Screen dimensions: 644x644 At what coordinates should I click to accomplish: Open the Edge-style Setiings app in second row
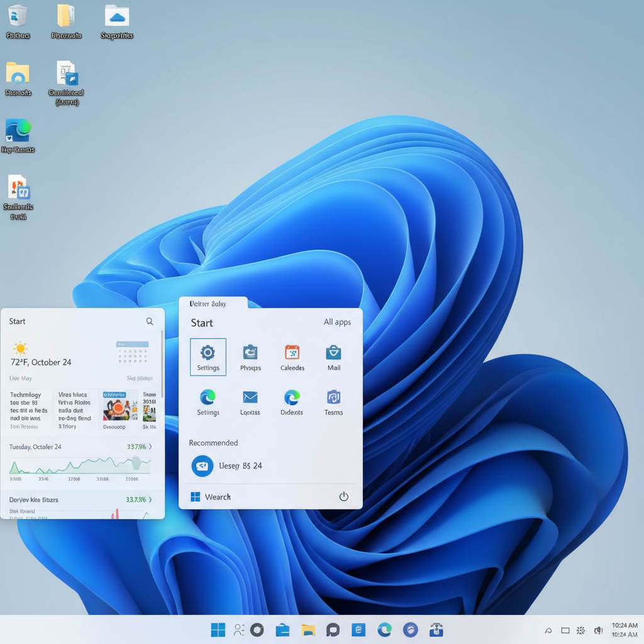208,402
